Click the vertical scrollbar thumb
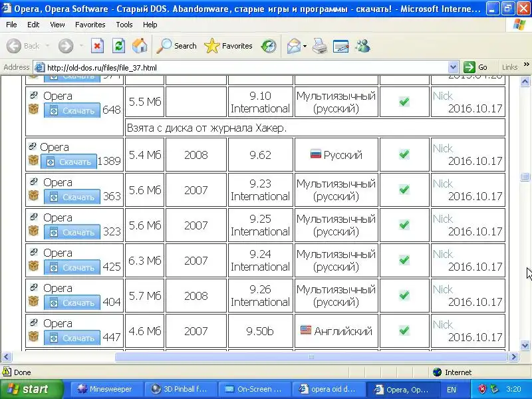 click(x=525, y=177)
